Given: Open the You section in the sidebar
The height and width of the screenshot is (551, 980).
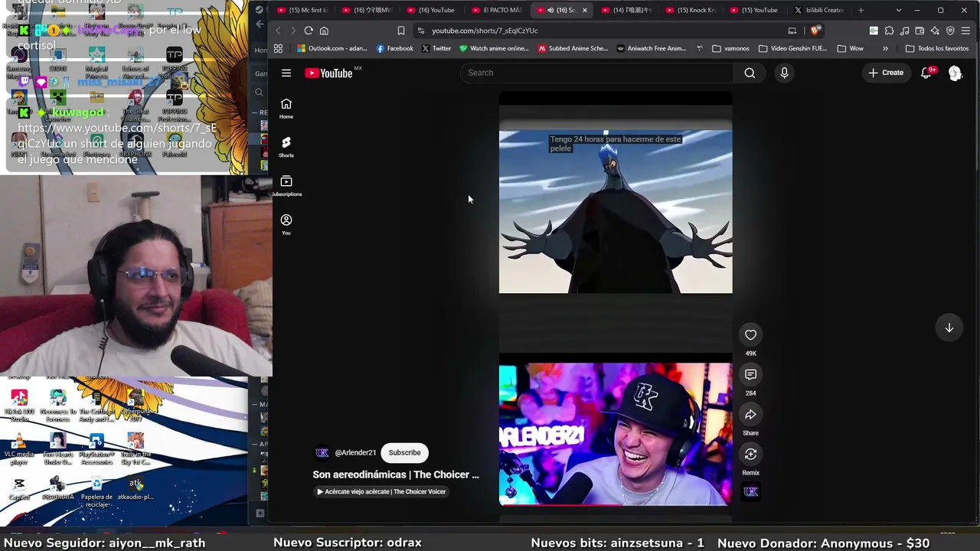Looking at the screenshot, I should tap(286, 225).
